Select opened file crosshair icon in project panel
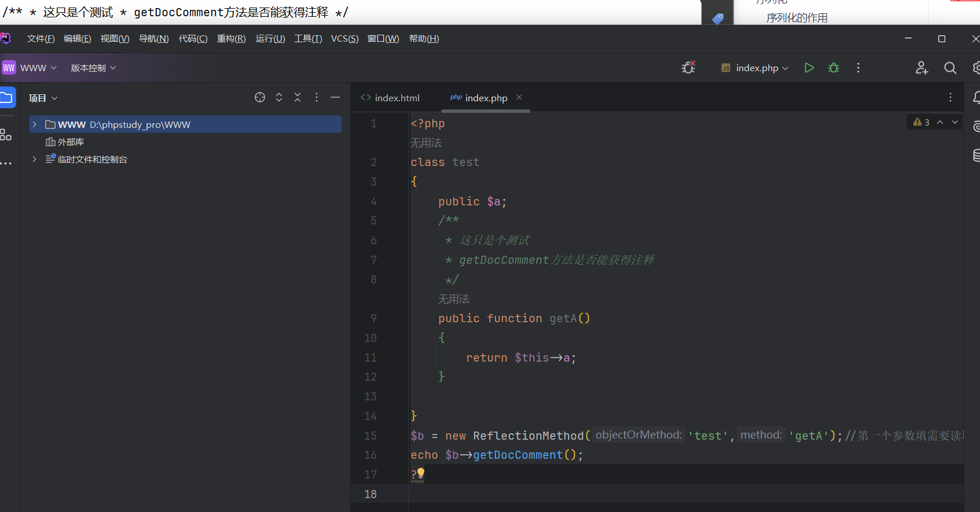980x512 pixels. 260,97
